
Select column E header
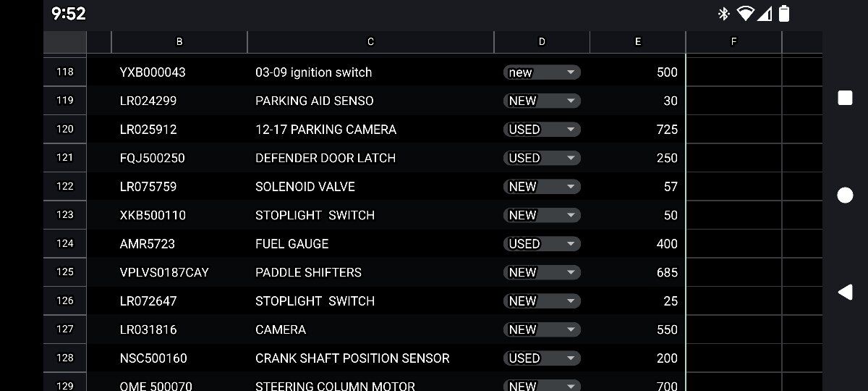(x=637, y=42)
